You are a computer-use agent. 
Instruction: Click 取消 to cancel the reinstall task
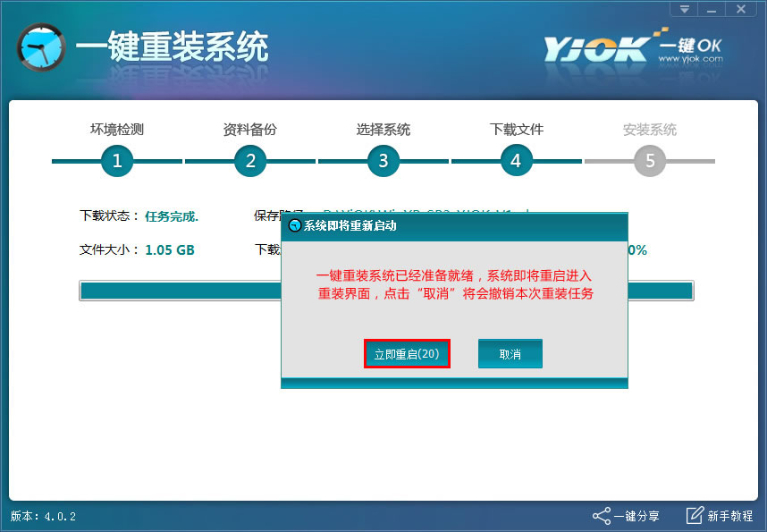[x=510, y=353]
